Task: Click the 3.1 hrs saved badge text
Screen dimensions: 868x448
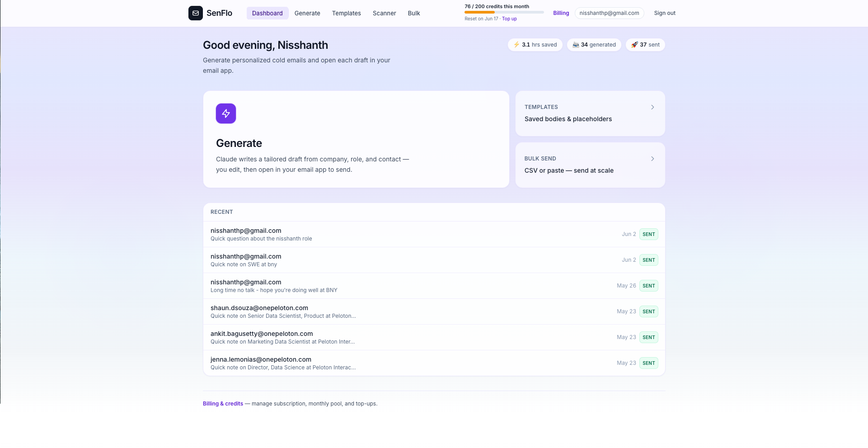Action: click(540, 45)
